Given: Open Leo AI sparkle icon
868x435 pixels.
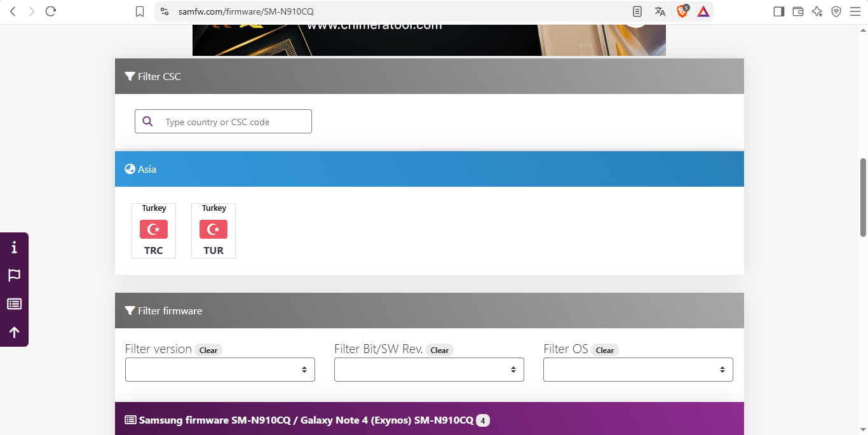Looking at the screenshot, I should [817, 11].
